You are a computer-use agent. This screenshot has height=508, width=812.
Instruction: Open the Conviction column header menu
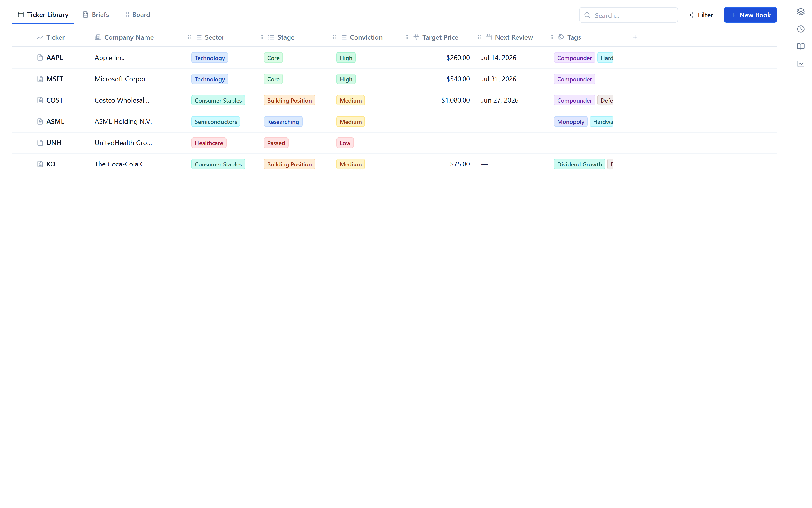(366, 37)
